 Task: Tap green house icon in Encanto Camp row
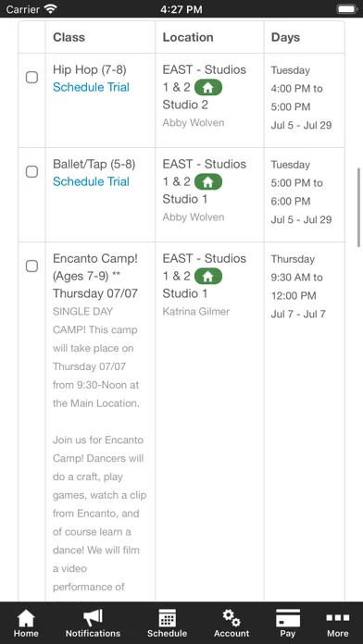pos(208,277)
